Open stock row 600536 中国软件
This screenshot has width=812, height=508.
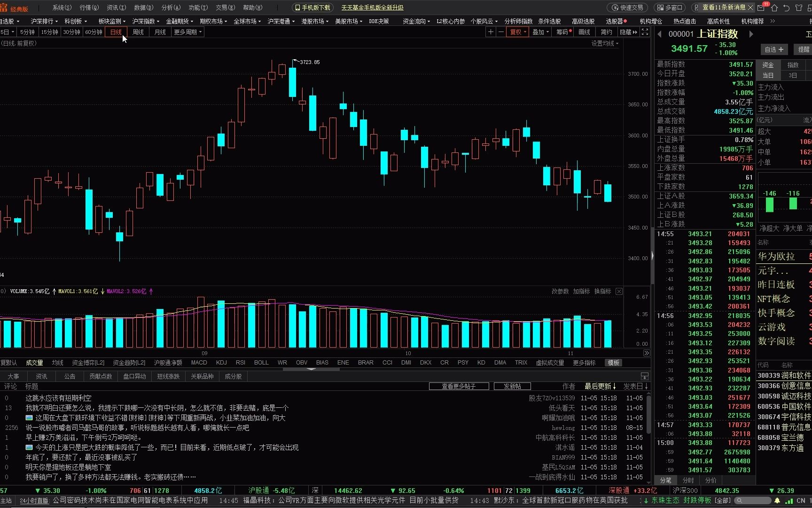[x=784, y=406]
